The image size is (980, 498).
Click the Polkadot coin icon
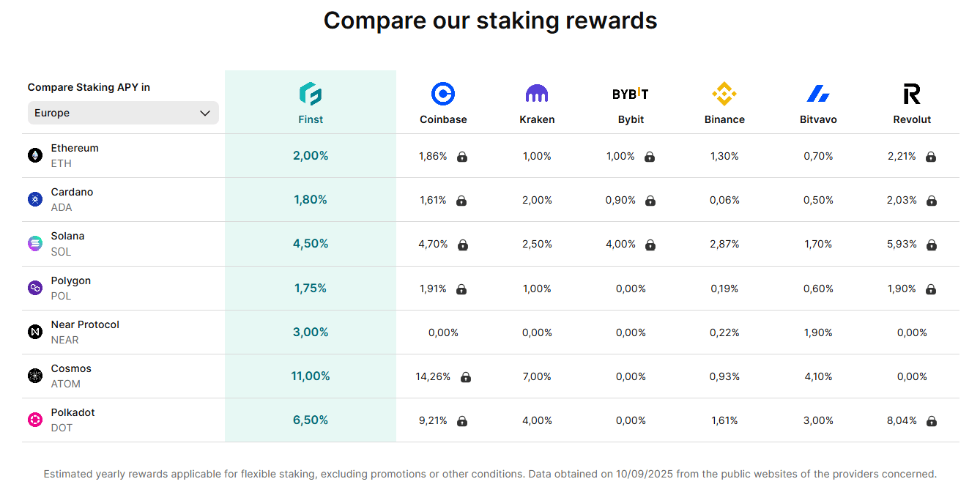coord(35,420)
